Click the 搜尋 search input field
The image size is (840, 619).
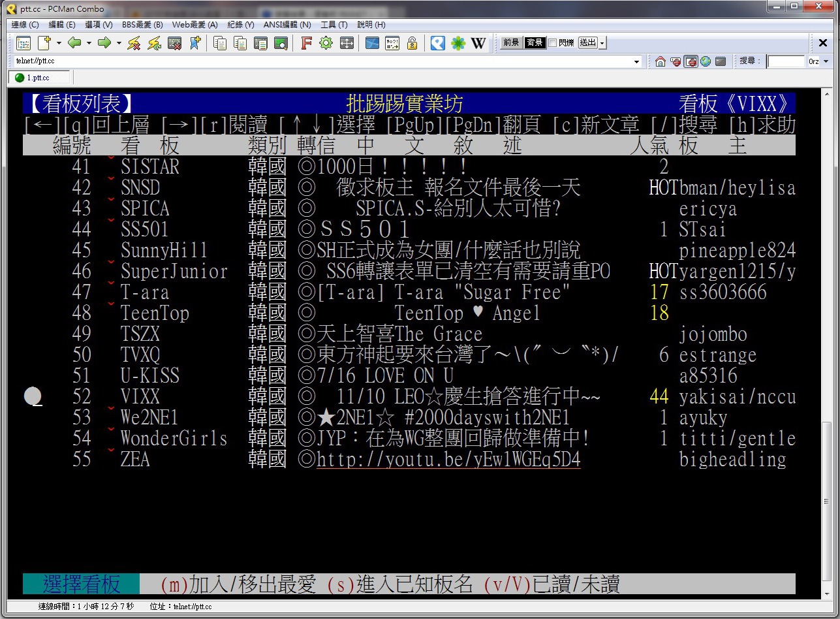pos(785,61)
